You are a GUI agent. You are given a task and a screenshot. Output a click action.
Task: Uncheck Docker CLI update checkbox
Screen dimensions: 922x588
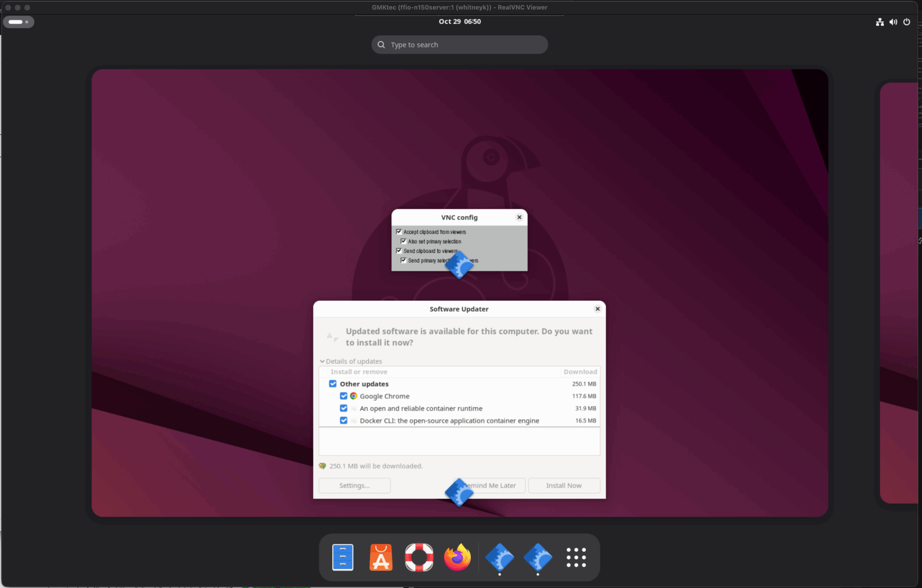click(x=344, y=420)
